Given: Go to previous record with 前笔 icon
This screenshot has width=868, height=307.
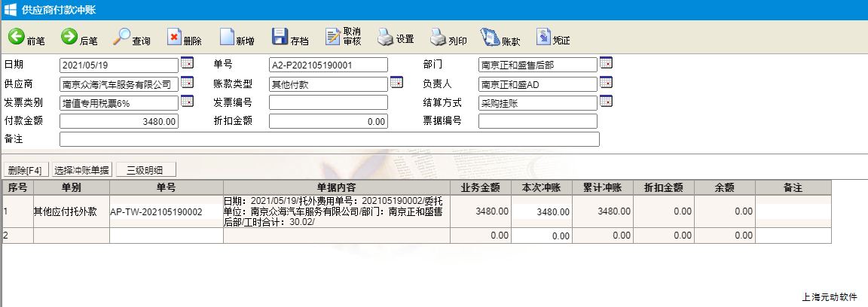Looking at the screenshot, I should click(x=17, y=36).
